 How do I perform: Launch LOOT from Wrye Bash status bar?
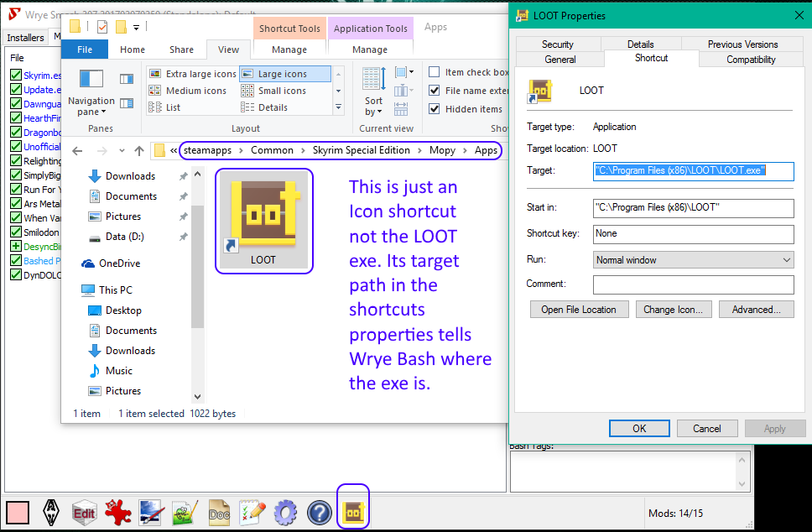click(x=352, y=511)
